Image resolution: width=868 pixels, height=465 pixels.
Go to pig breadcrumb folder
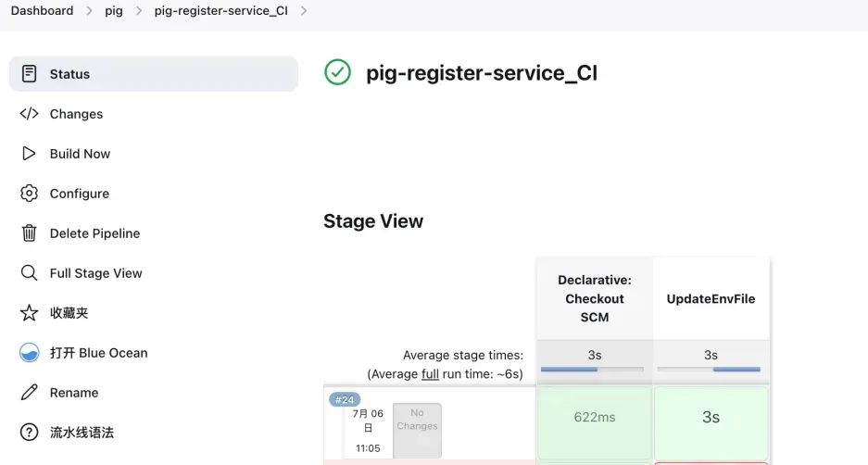[x=114, y=11]
